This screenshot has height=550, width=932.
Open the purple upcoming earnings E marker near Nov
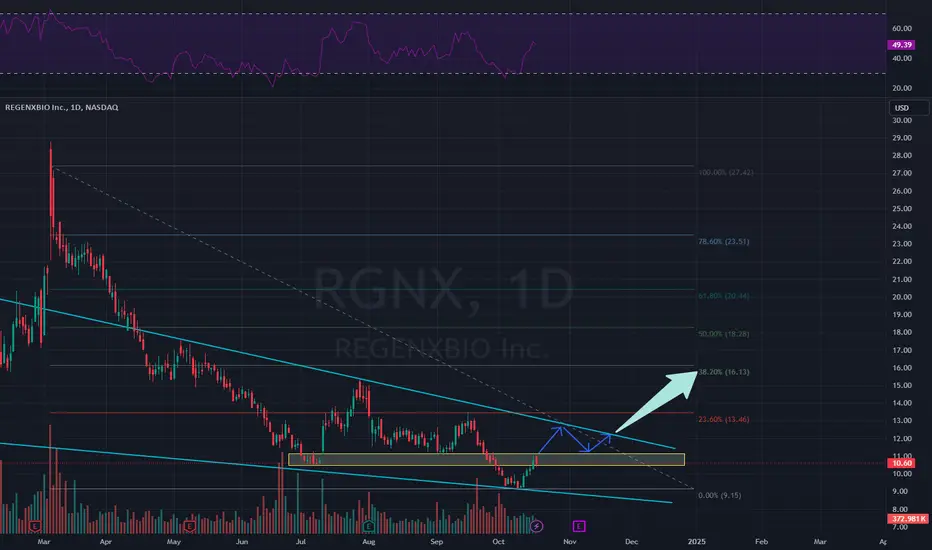(x=579, y=526)
